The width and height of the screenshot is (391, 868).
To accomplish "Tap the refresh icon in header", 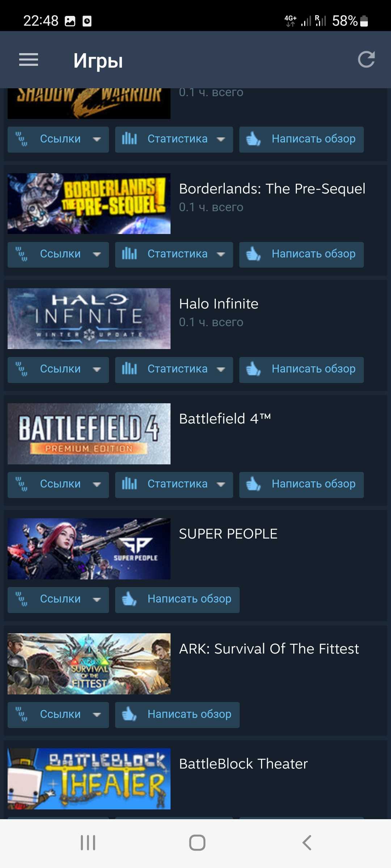I will pyautogui.click(x=366, y=60).
